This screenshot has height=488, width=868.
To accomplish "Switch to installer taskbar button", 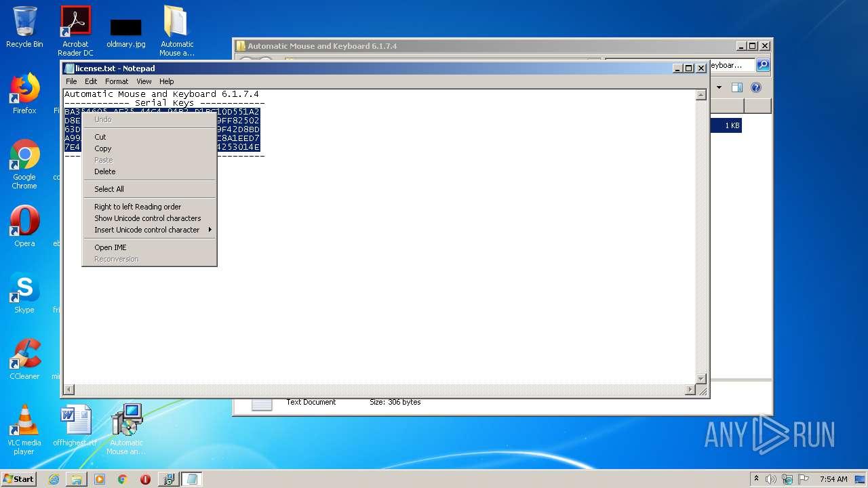I will (168, 479).
